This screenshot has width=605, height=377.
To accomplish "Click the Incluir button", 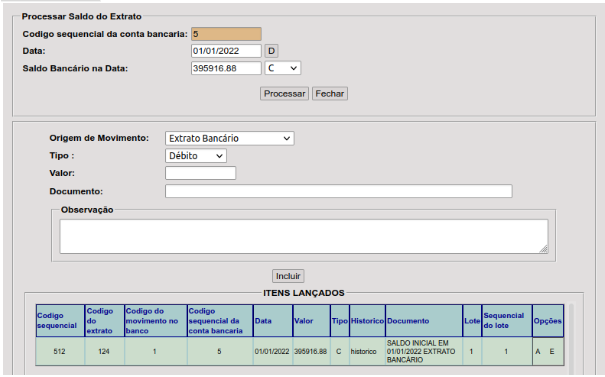I will (288, 276).
